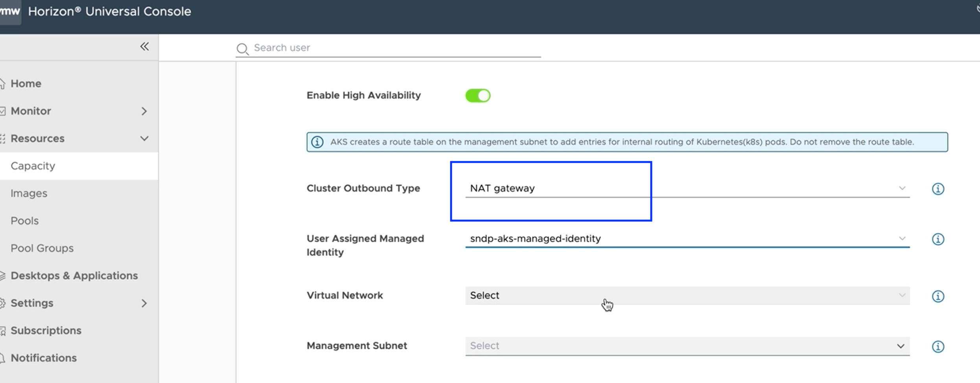Click the Cluster Outbound Type label
980x383 pixels.
pyautogui.click(x=363, y=188)
